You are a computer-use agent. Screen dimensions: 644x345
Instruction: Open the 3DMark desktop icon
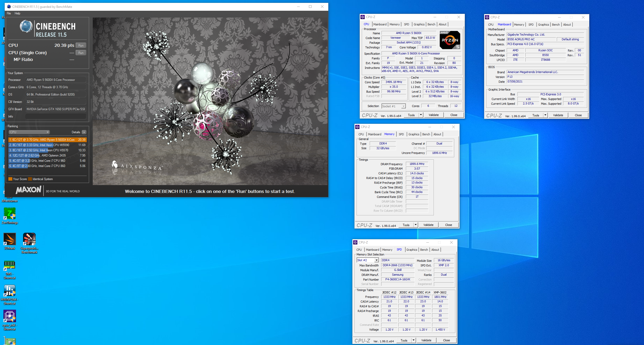coord(10,241)
